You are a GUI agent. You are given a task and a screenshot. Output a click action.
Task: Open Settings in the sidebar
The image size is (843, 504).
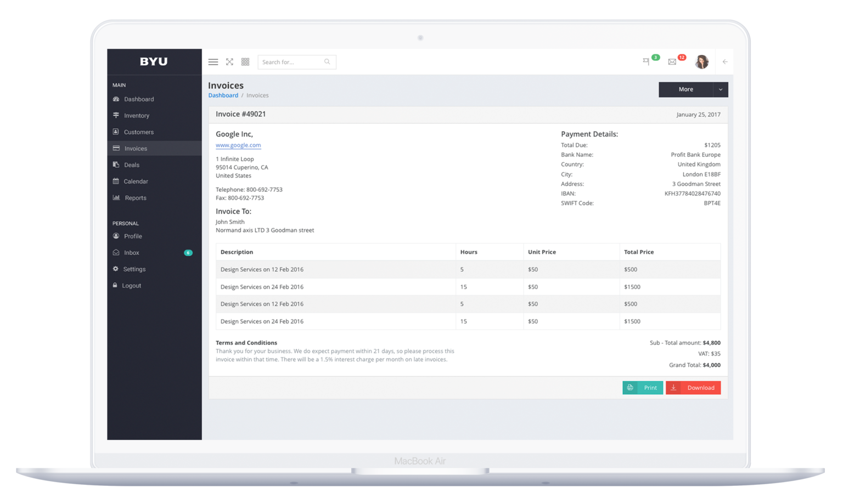[x=134, y=269]
